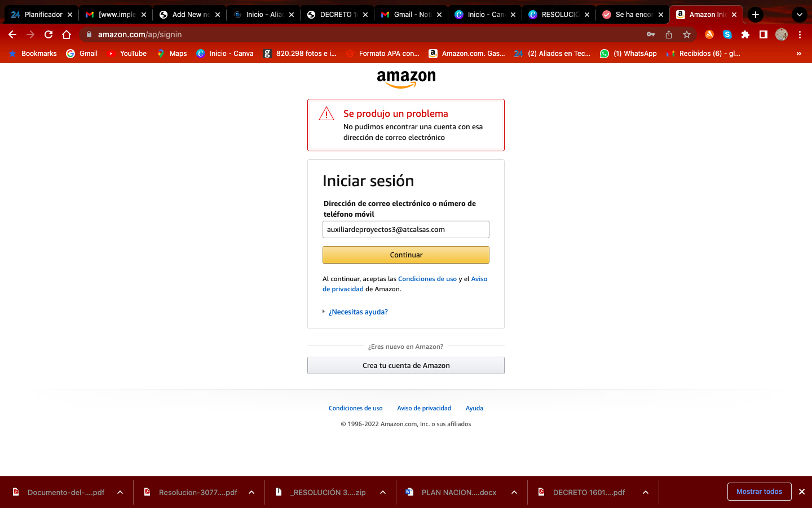Click the Amazon logo above the form
The width and height of the screenshot is (812, 508).
pyautogui.click(x=406, y=79)
